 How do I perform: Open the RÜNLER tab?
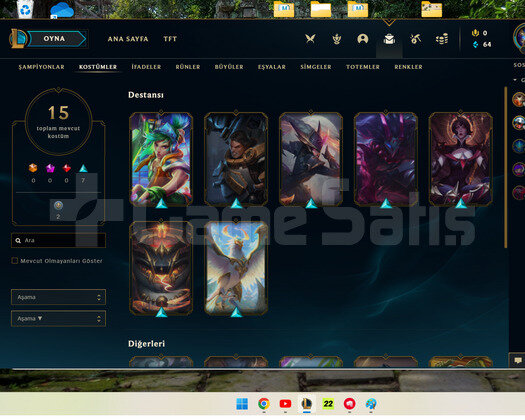[188, 67]
